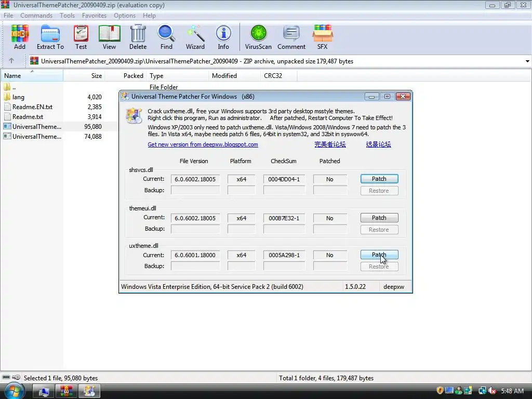
Task: Click Restore for shsvcs.dll
Action: (x=379, y=191)
